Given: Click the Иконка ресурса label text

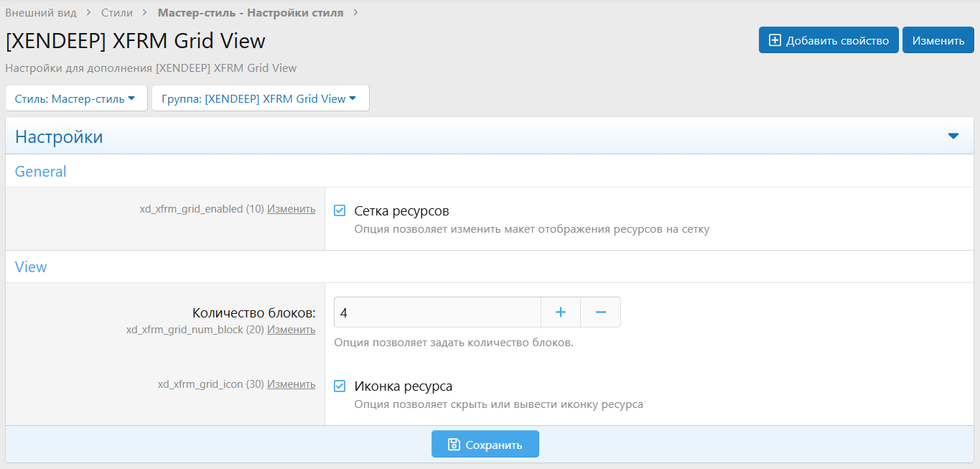Looking at the screenshot, I should (403, 386).
